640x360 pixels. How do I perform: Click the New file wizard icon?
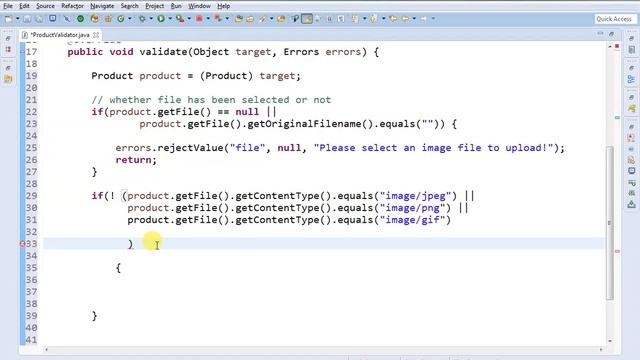pyautogui.click(x=9, y=19)
